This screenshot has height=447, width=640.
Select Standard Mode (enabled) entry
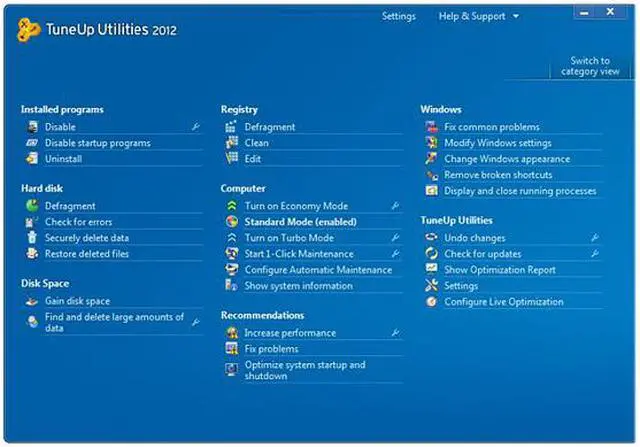point(300,222)
